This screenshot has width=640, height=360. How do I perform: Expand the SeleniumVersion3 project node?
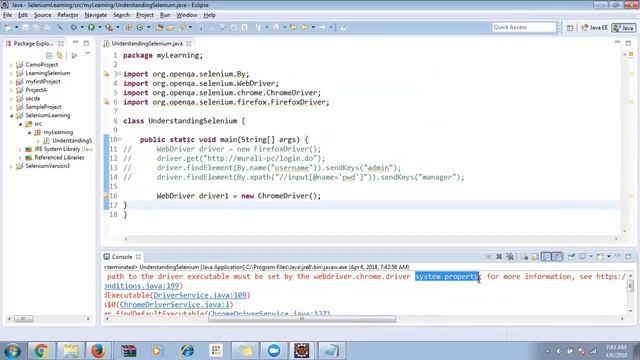pos(11,166)
